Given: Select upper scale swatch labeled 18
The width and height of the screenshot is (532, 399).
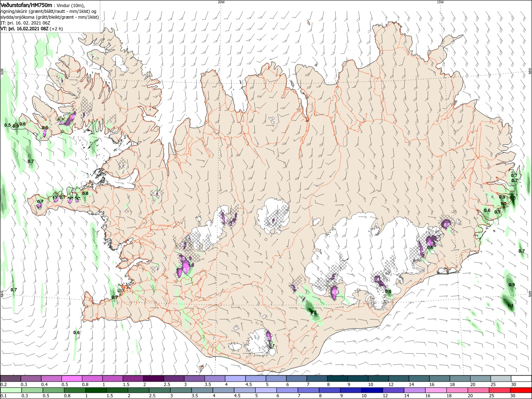Looking at the screenshot, I should (461, 379).
